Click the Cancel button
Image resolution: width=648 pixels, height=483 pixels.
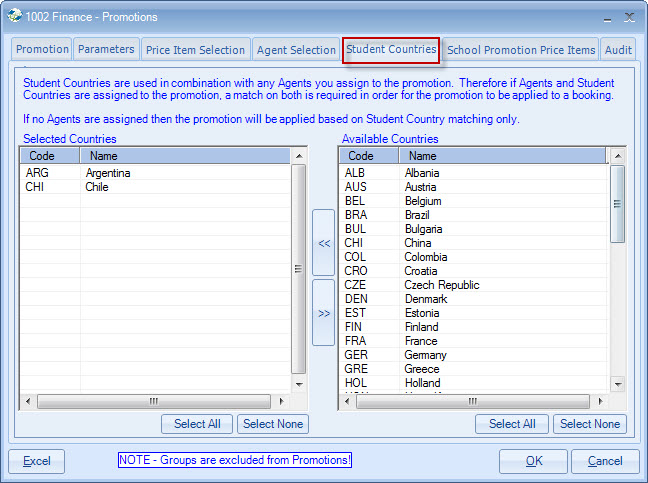pos(605,461)
